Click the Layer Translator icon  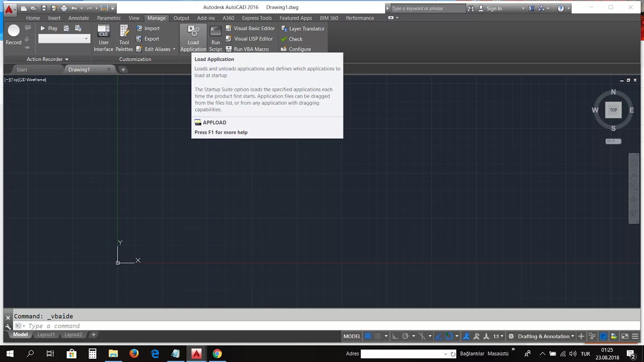pyautogui.click(x=284, y=29)
